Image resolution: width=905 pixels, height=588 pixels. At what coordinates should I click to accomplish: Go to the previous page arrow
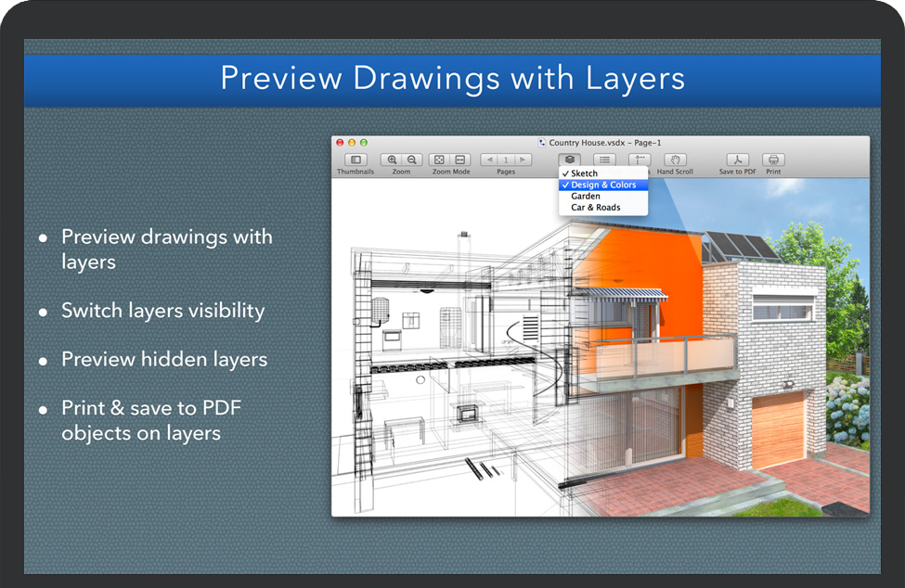click(490, 160)
